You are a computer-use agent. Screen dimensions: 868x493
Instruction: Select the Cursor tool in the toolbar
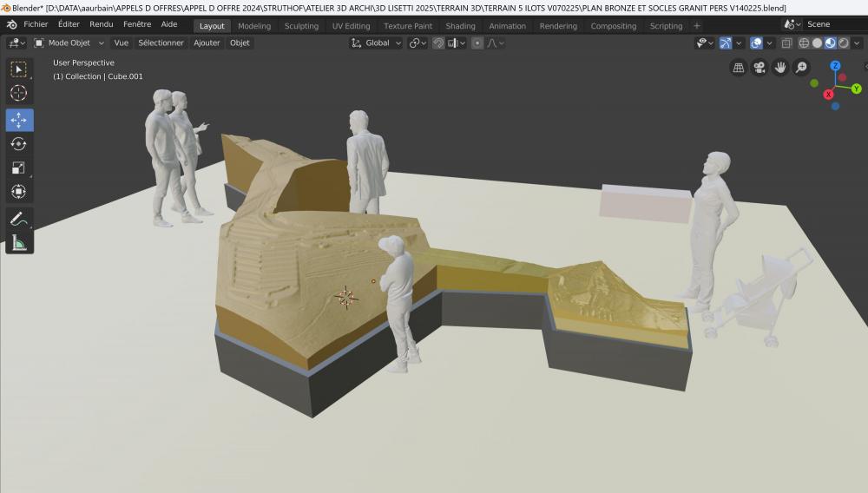point(18,93)
